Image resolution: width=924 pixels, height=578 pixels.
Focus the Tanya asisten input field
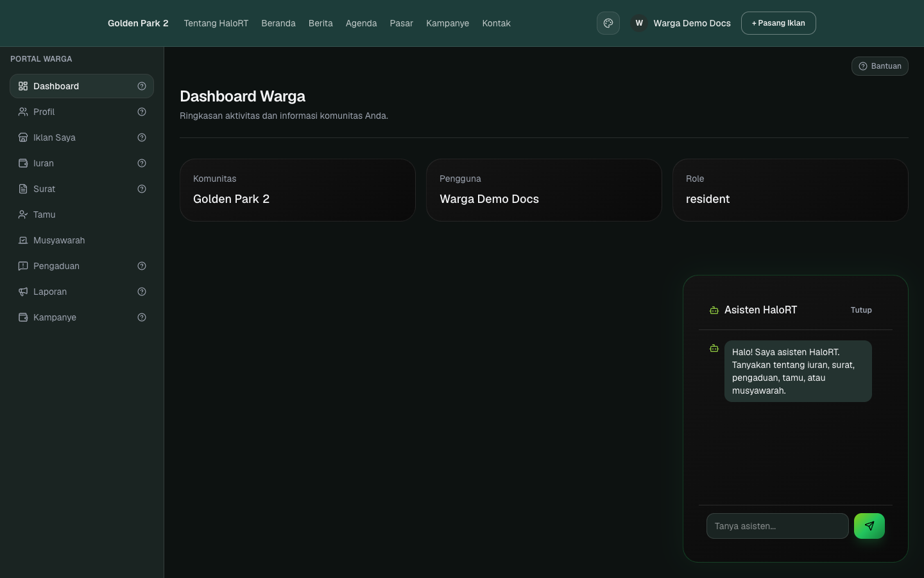click(x=778, y=526)
